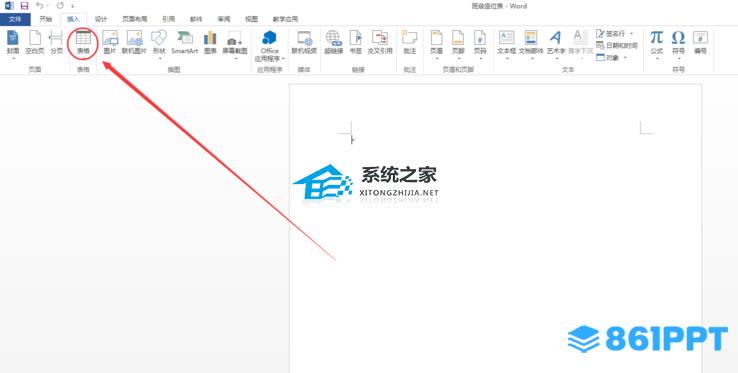Switch to the Design (设计) tab
Image resolution: width=738 pixels, height=373 pixels.
(101, 19)
